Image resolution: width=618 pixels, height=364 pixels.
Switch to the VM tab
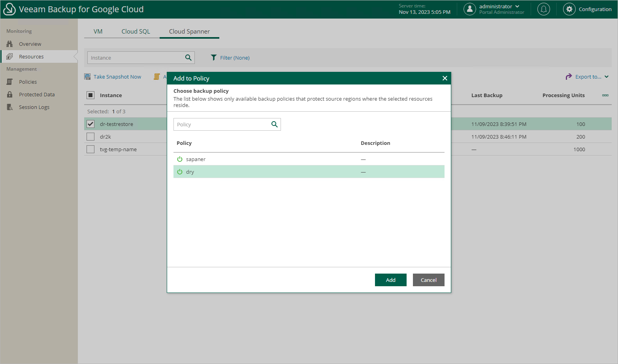coord(98,32)
